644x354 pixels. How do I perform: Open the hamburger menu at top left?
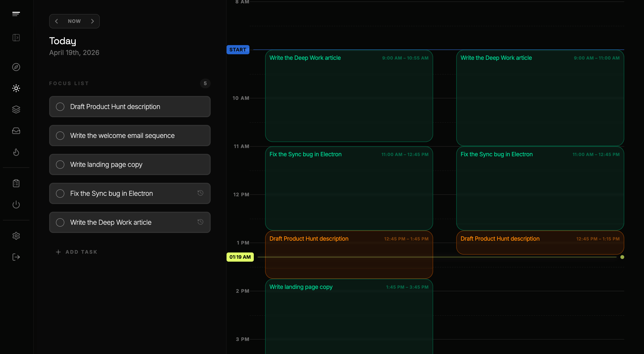pos(16,14)
